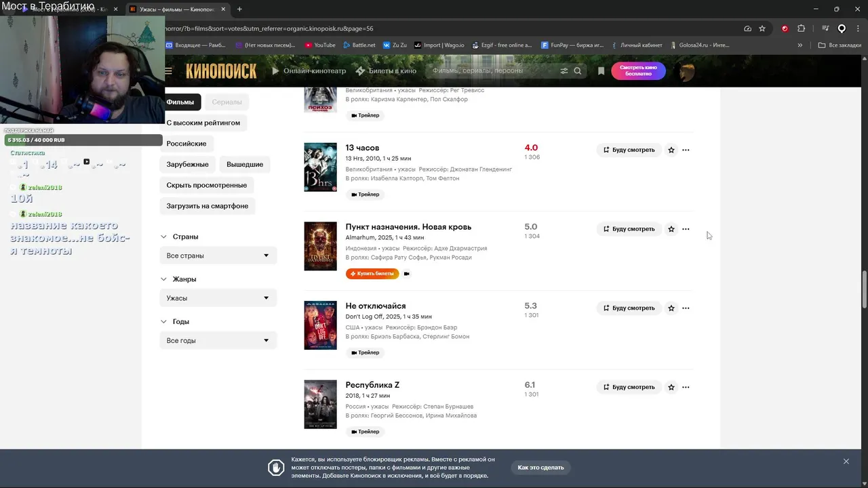868x488 pixels.
Task: Click the browser address bar URL
Action: coord(269,28)
